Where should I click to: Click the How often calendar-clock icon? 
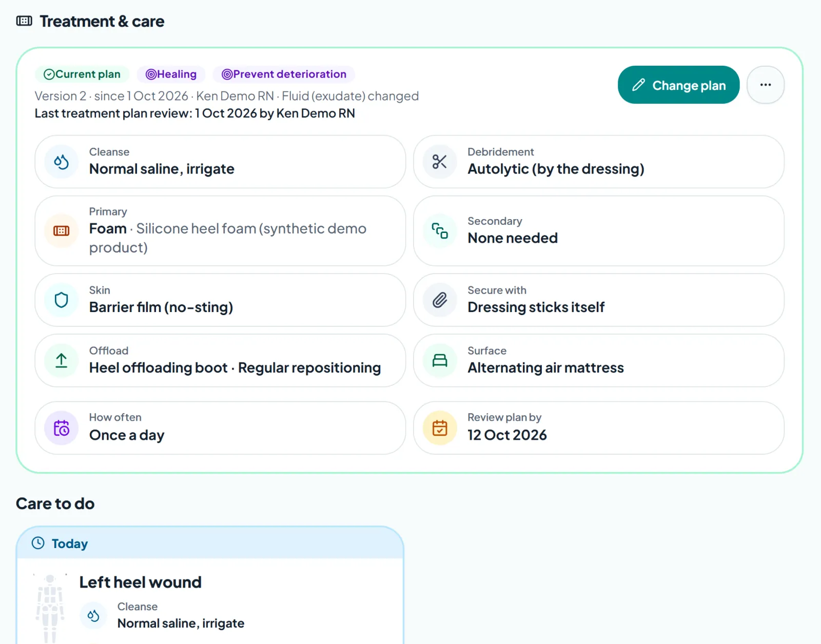(62, 428)
